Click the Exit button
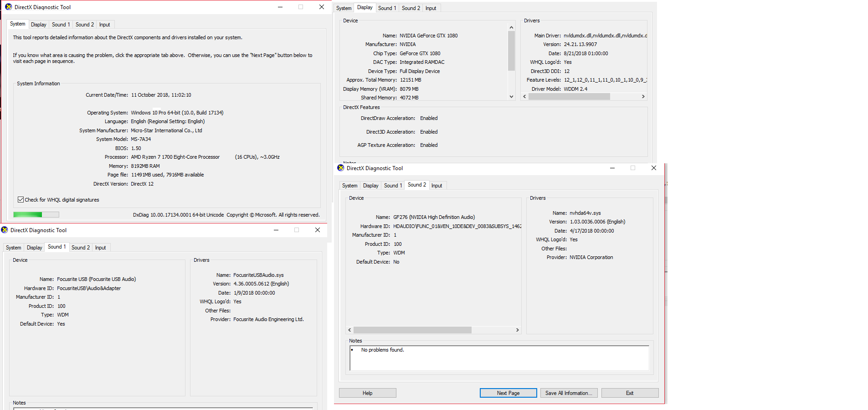This screenshot has width=868, height=410. coord(630,393)
